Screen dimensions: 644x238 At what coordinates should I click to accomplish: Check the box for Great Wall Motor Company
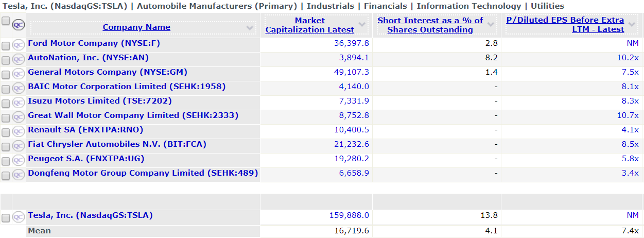click(x=6, y=118)
